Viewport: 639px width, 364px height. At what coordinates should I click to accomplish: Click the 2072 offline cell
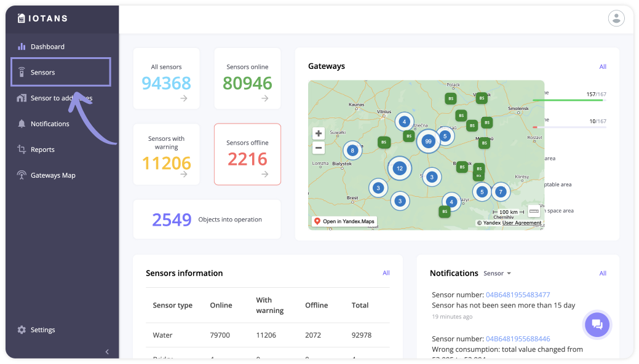pyautogui.click(x=313, y=335)
